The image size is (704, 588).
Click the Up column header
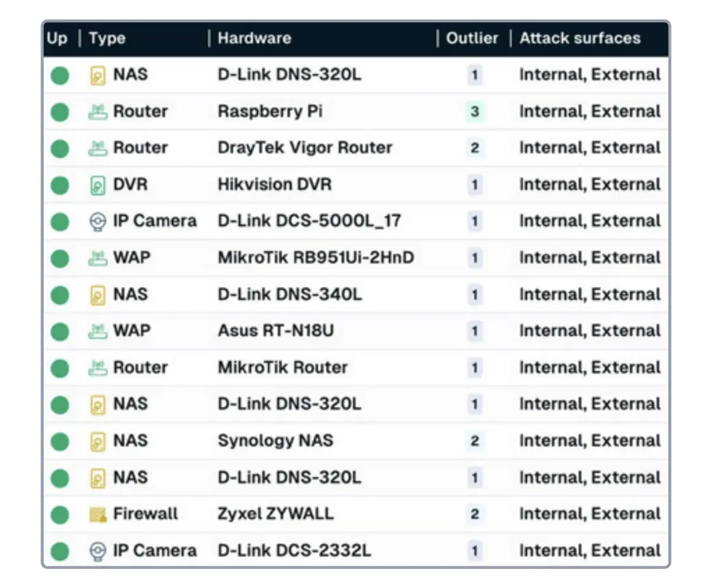click(57, 39)
